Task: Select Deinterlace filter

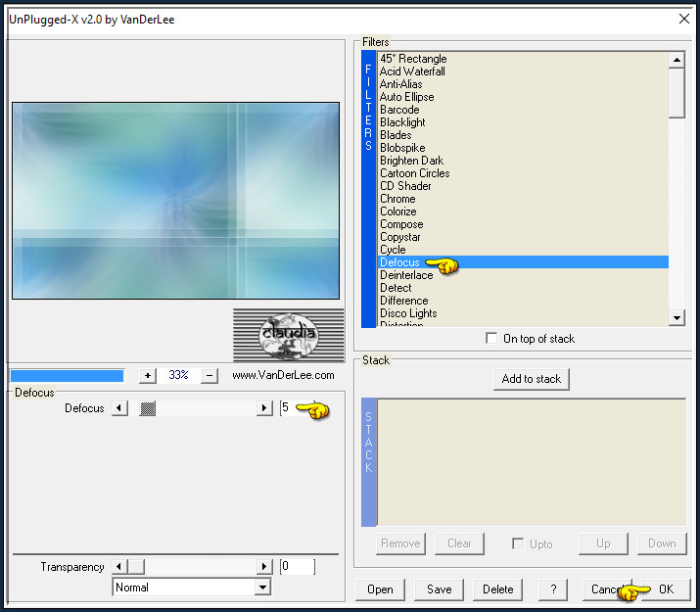Action: click(523, 275)
